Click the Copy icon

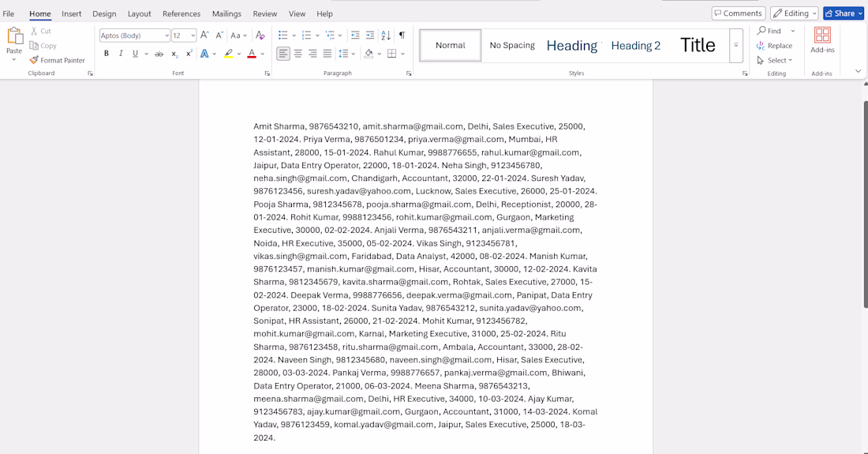coord(34,46)
